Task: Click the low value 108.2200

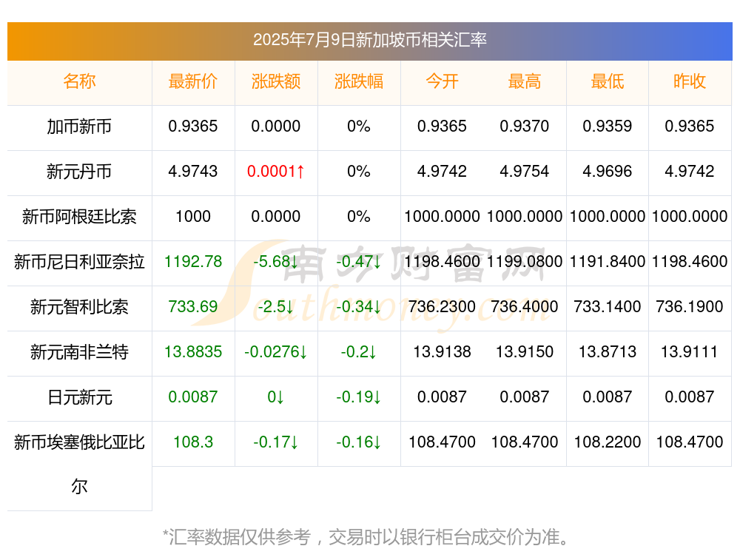Action: pyautogui.click(x=608, y=442)
